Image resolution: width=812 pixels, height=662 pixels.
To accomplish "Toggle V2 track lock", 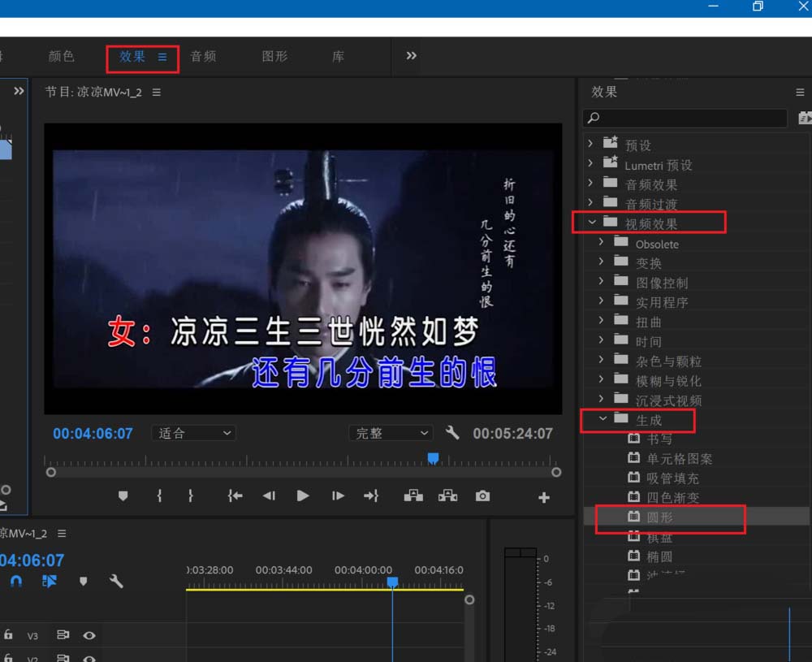I will (x=8, y=657).
